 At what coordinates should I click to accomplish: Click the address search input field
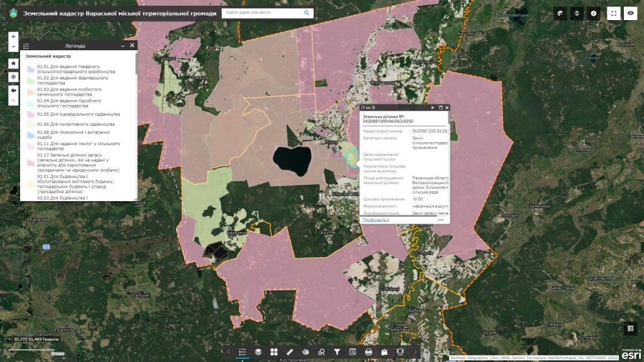pos(262,13)
